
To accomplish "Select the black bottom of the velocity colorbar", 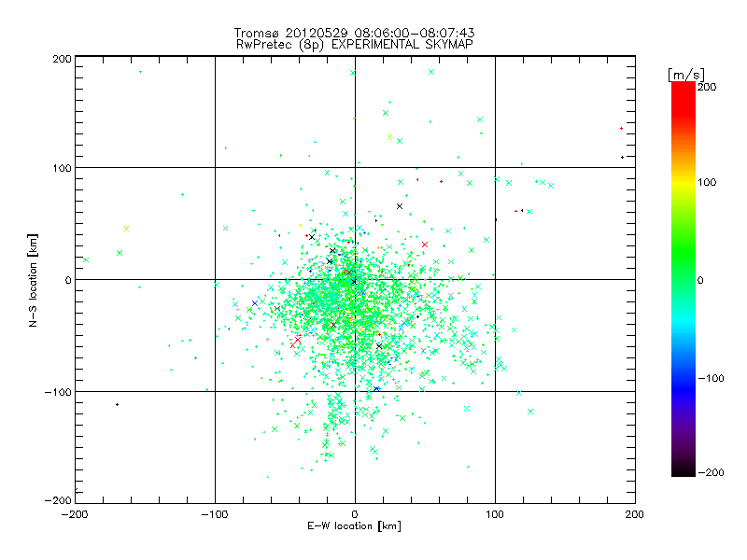I will [684, 469].
